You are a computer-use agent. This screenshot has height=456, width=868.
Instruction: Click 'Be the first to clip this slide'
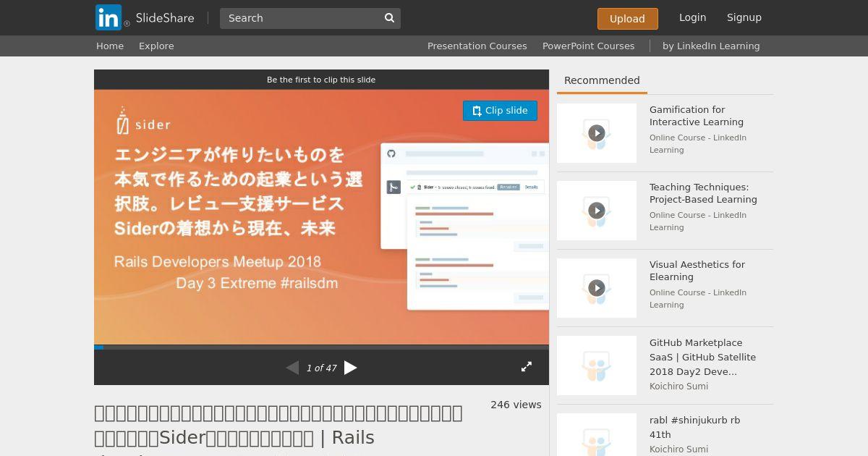[x=321, y=80]
